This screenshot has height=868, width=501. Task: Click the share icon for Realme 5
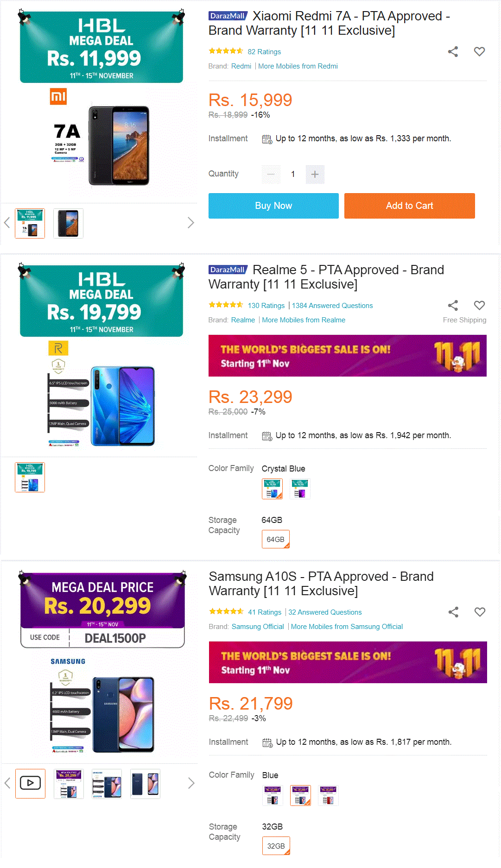tap(453, 305)
